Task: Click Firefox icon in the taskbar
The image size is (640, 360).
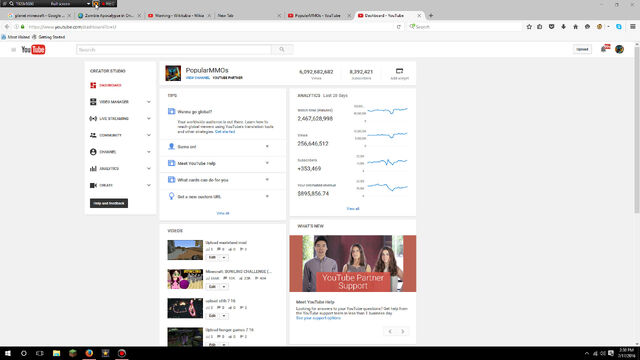Action: click(x=89, y=353)
